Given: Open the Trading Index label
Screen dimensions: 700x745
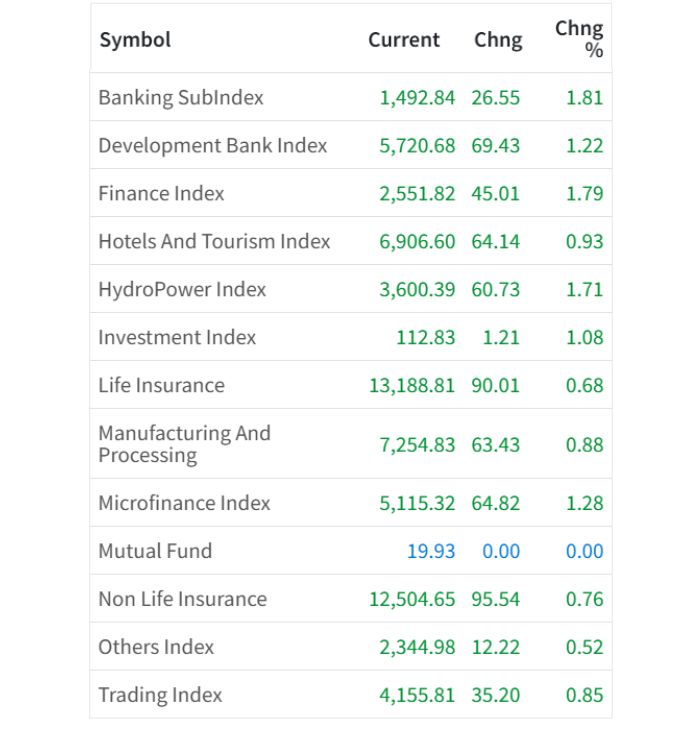Looking at the screenshot, I should 160,696.
